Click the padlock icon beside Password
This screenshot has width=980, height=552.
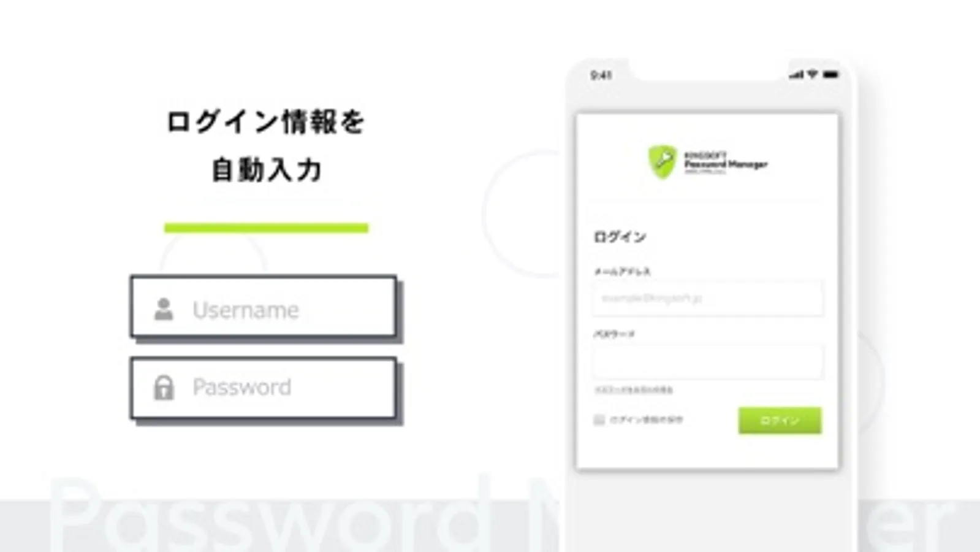coord(164,387)
